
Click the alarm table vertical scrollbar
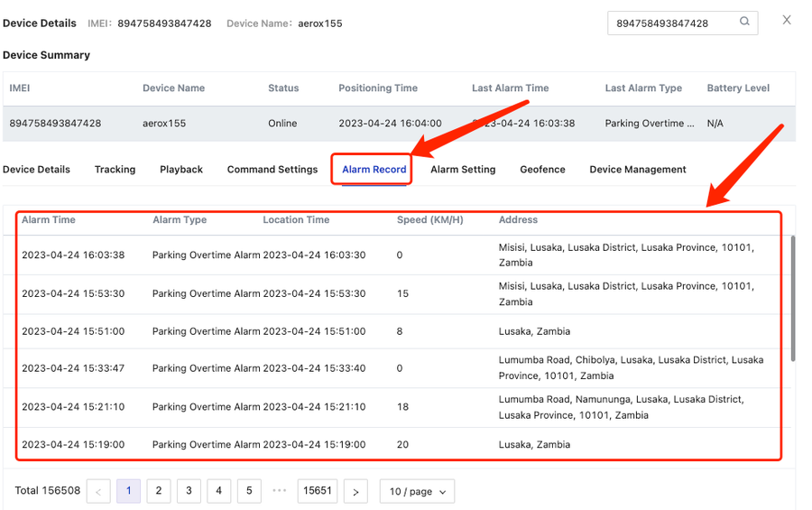pos(793,298)
